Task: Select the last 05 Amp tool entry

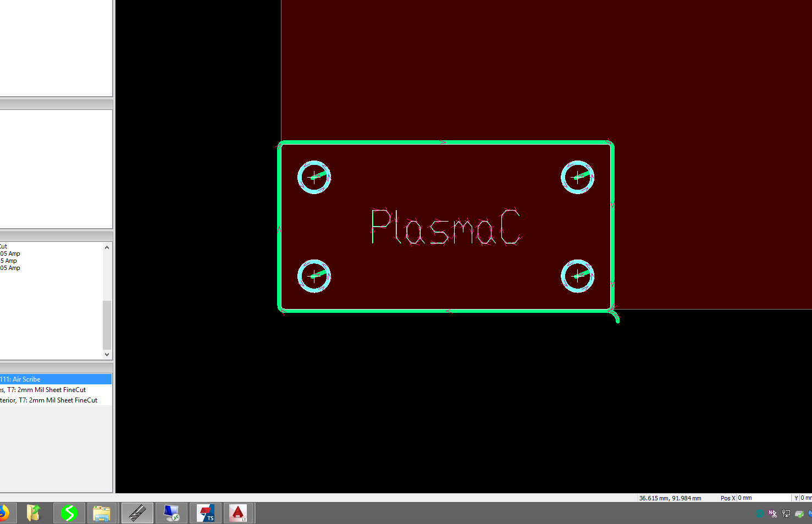Action: (10, 268)
